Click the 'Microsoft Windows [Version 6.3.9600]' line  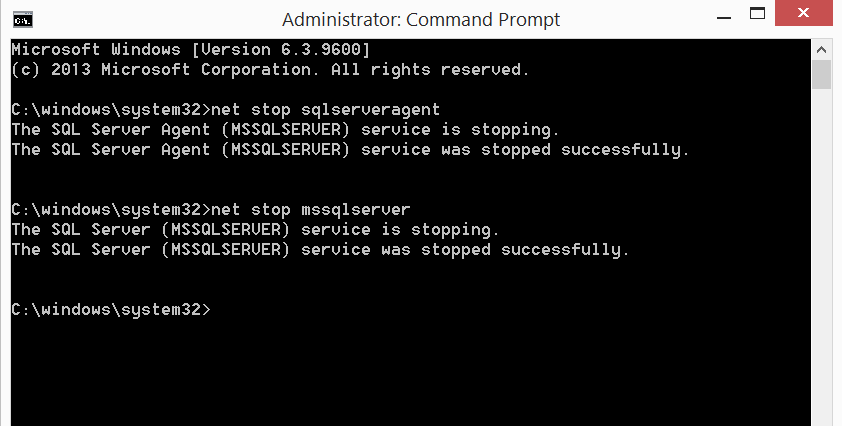tap(191, 50)
